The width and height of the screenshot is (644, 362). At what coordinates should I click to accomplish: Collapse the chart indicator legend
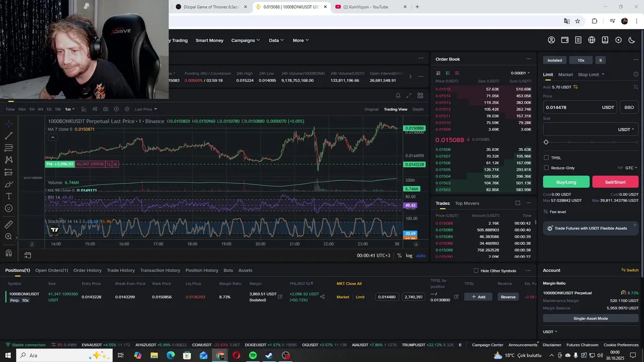[x=52, y=137]
